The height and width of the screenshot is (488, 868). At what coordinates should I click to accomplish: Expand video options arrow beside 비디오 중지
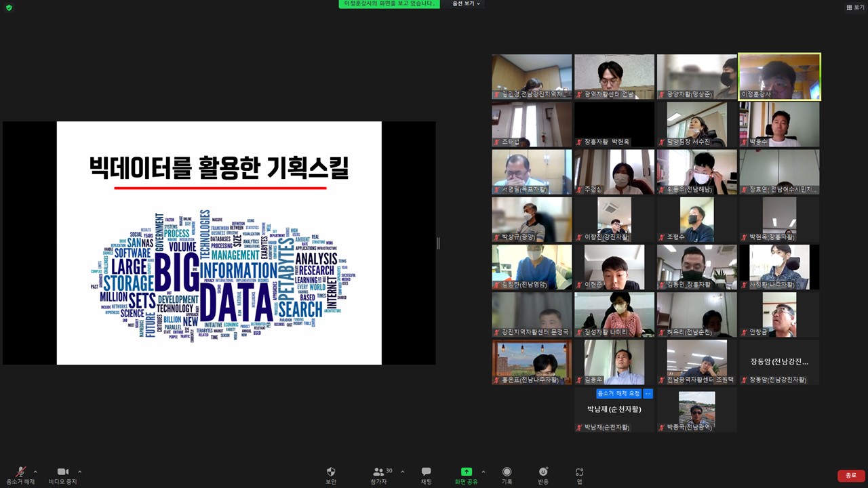pos(79,472)
